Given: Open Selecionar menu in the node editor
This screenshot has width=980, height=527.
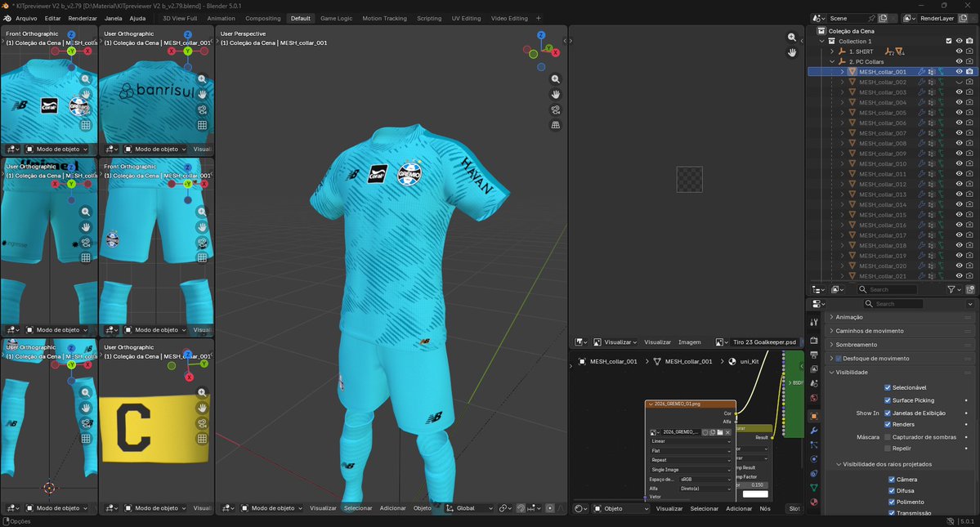Looking at the screenshot, I should coord(704,509).
